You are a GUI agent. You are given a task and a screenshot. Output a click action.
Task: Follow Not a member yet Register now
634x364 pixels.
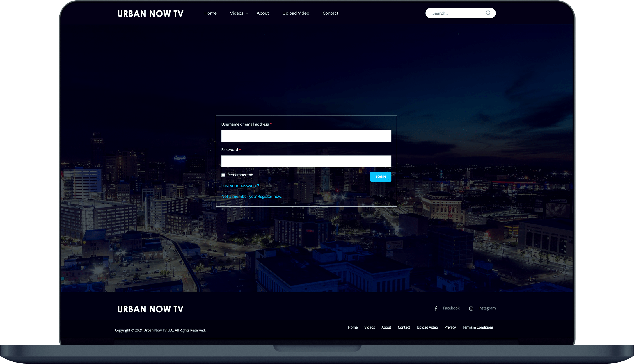pos(252,197)
